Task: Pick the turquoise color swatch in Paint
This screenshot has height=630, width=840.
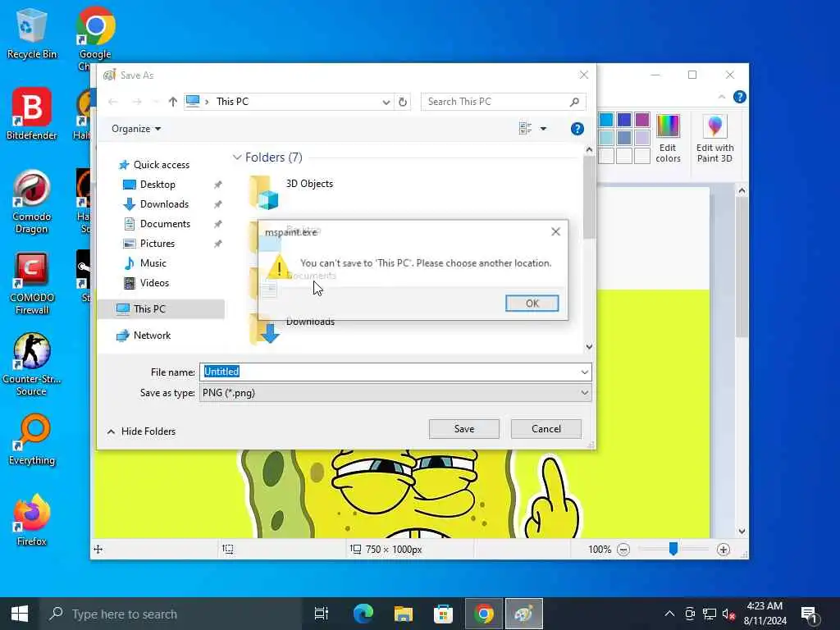Action: point(606,120)
